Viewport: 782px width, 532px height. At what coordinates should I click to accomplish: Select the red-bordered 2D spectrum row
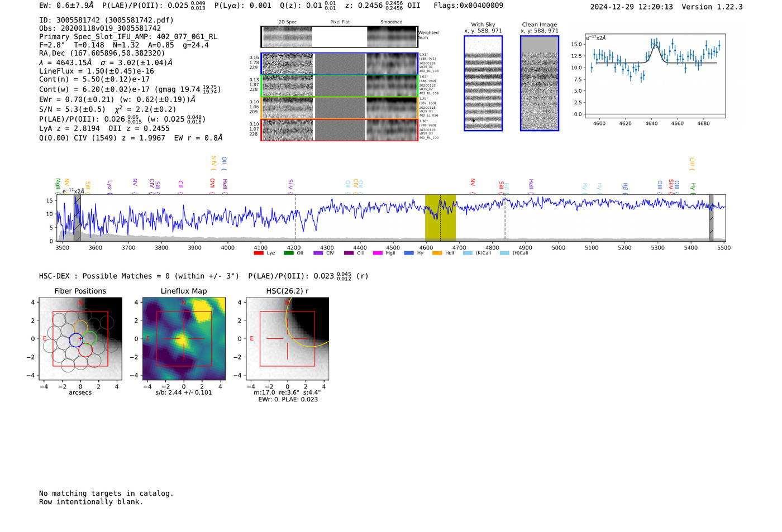339,130
